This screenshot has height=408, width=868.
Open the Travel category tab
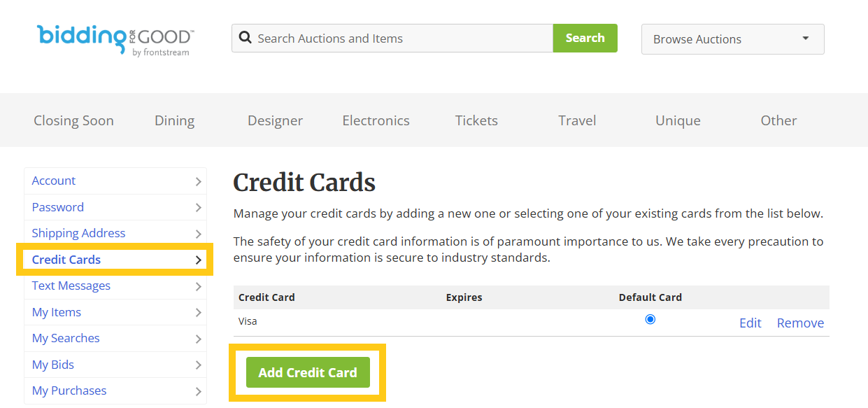[577, 120]
